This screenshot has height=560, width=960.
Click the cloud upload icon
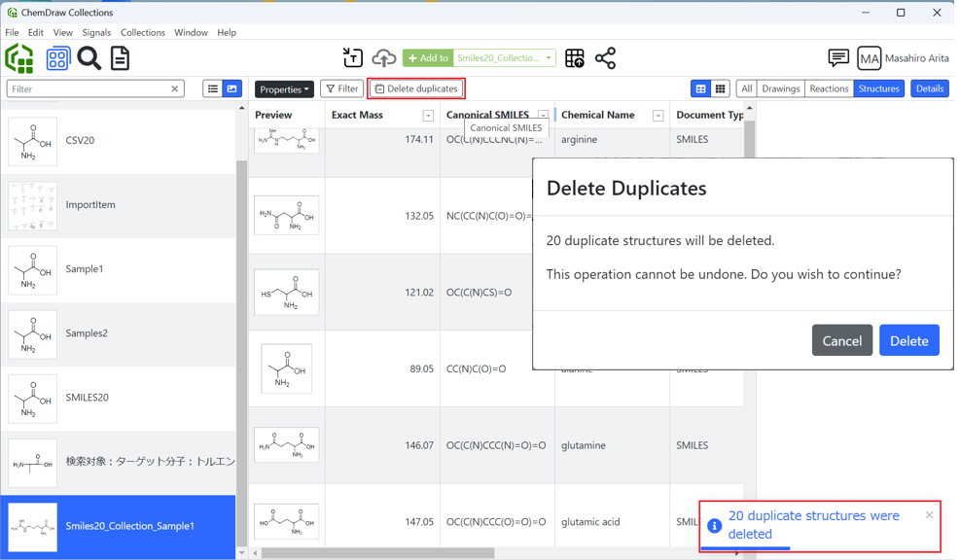pyautogui.click(x=384, y=58)
